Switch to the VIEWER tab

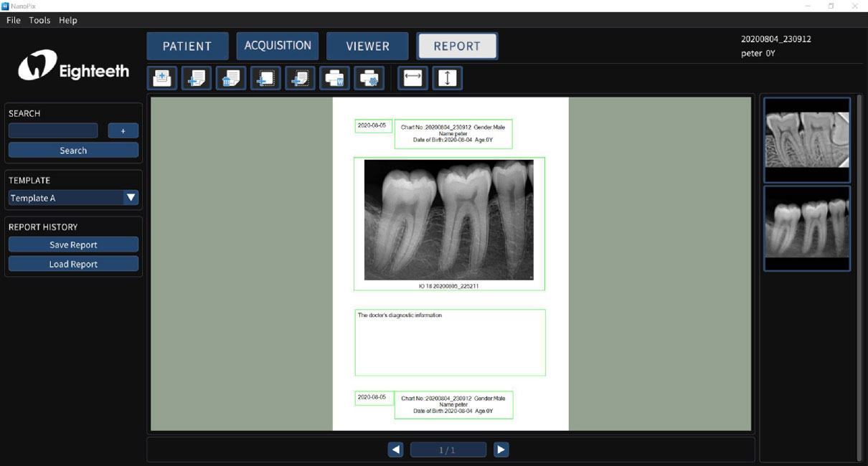point(367,45)
